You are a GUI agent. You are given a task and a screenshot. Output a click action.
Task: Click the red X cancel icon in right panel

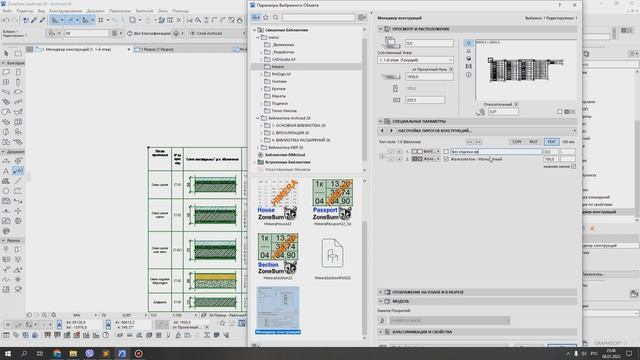(x=592, y=229)
